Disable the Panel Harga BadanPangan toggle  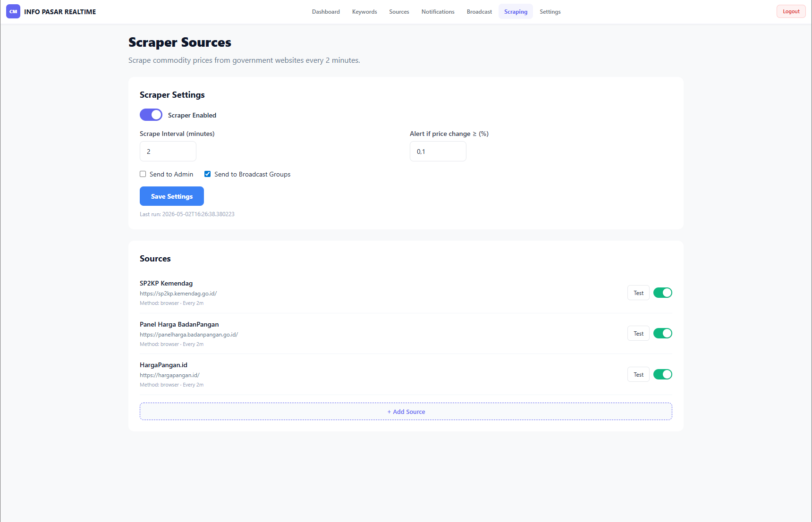[x=663, y=333]
